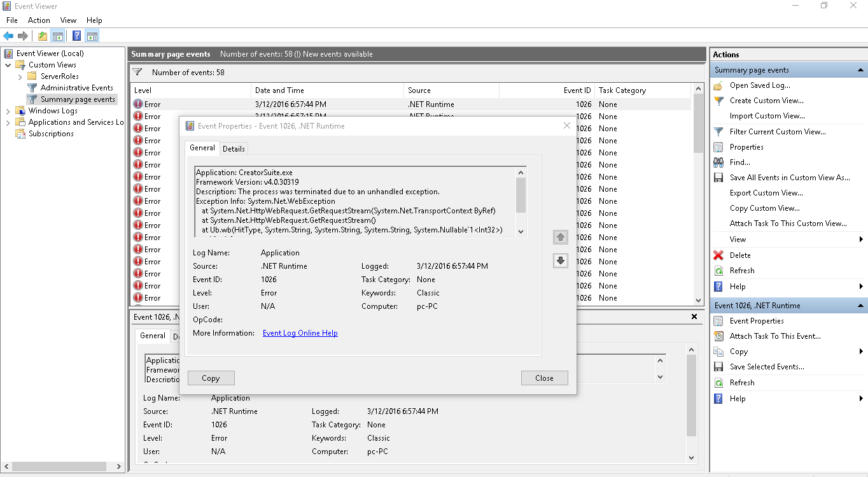Click Import Custom View... in Actions
This screenshot has height=477, width=868.
coord(767,116)
